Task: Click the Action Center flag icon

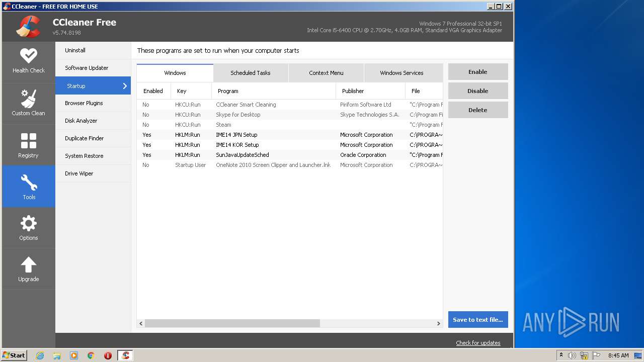Action: [x=596, y=355]
